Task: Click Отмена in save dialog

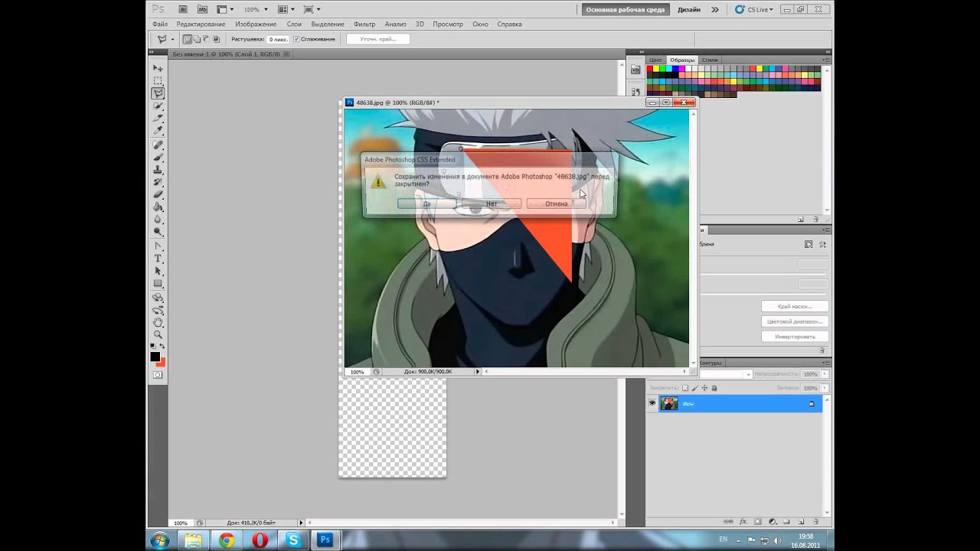Action: [x=557, y=204]
